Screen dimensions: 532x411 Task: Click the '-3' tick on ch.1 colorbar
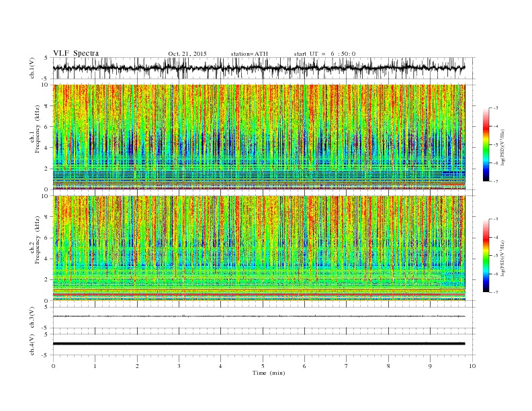(x=496, y=108)
